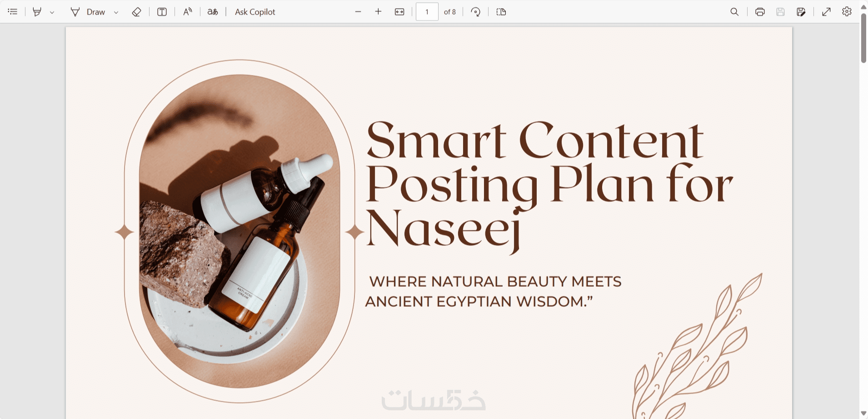
Task: Click Ask Copilot button
Action: pyautogui.click(x=255, y=12)
